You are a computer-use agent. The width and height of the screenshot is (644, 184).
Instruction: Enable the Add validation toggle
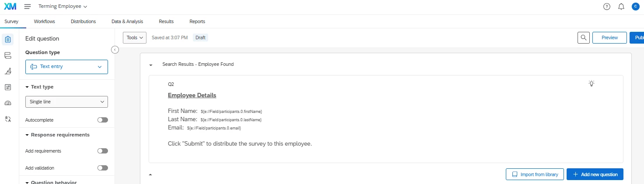coord(103,168)
